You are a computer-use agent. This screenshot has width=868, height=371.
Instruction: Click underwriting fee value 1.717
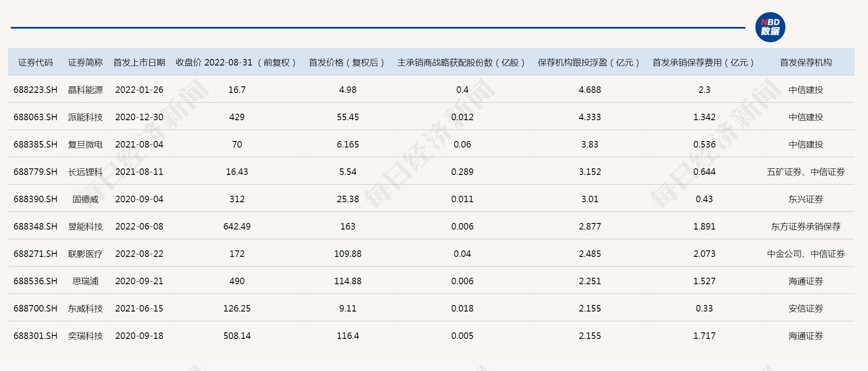pyautogui.click(x=704, y=336)
